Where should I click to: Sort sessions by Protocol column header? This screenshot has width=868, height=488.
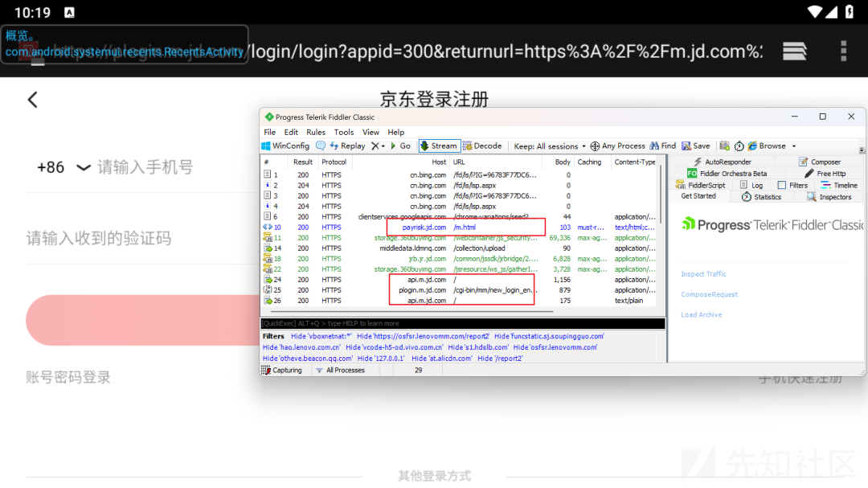pyautogui.click(x=334, y=162)
